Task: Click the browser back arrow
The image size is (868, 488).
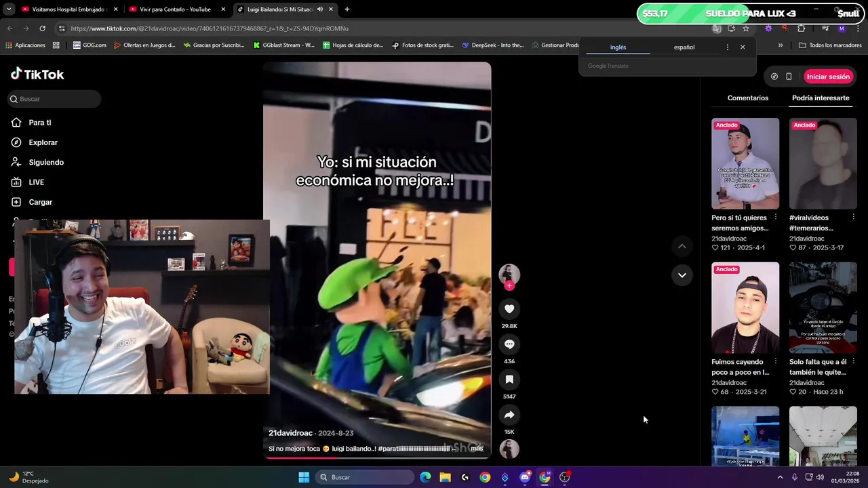Action: pos(9,28)
